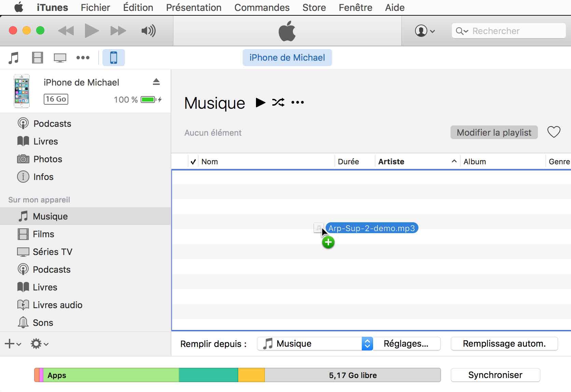Click the volume speaker icon
The width and height of the screenshot is (571, 392).
[148, 31]
